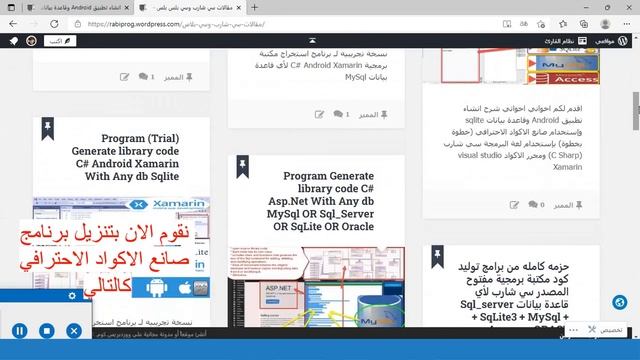View site security lock information
The image size is (640, 360).
coord(78,24)
